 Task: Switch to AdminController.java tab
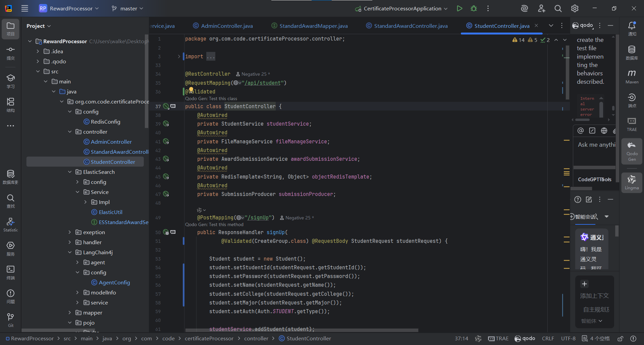pyautogui.click(x=223, y=26)
